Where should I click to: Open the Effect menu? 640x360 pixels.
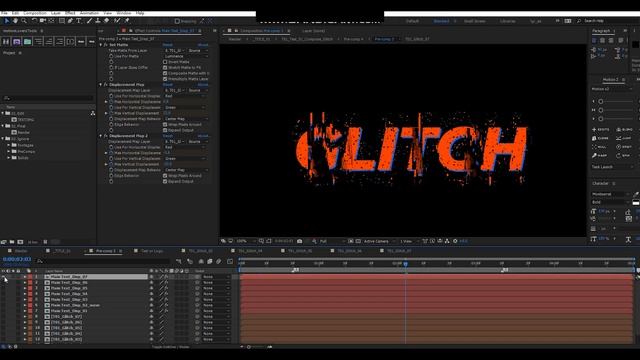70,13
